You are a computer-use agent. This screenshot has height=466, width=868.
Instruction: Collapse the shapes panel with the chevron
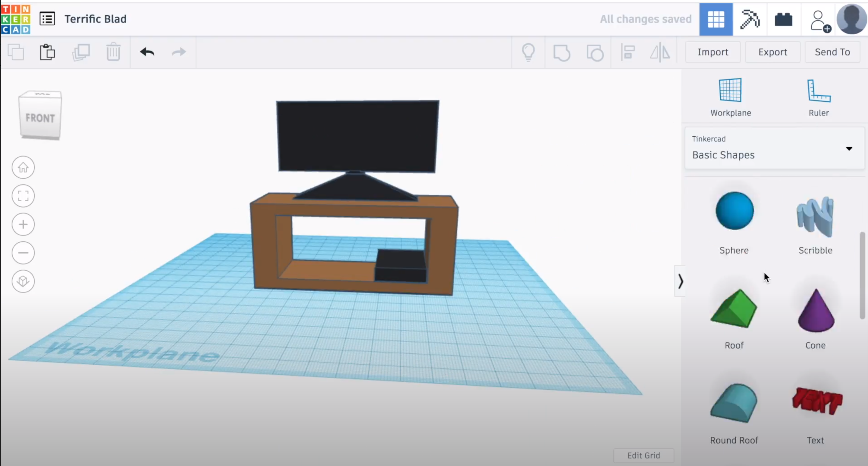click(681, 281)
